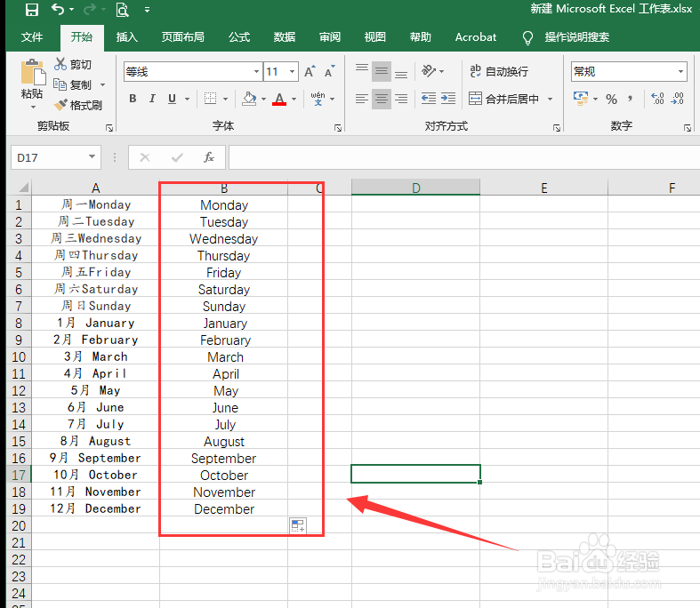This screenshot has height=608, width=700.
Task: Click the formula bar input
Action: tap(464, 157)
